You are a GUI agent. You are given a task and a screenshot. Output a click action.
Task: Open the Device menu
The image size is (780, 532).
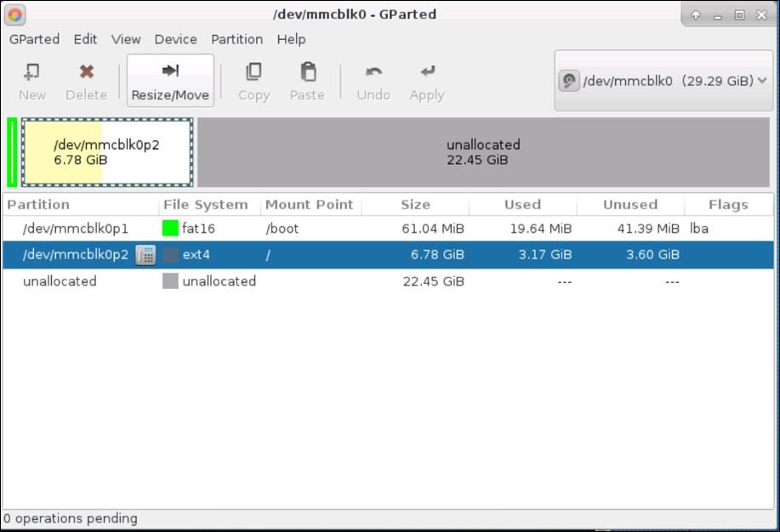[175, 39]
